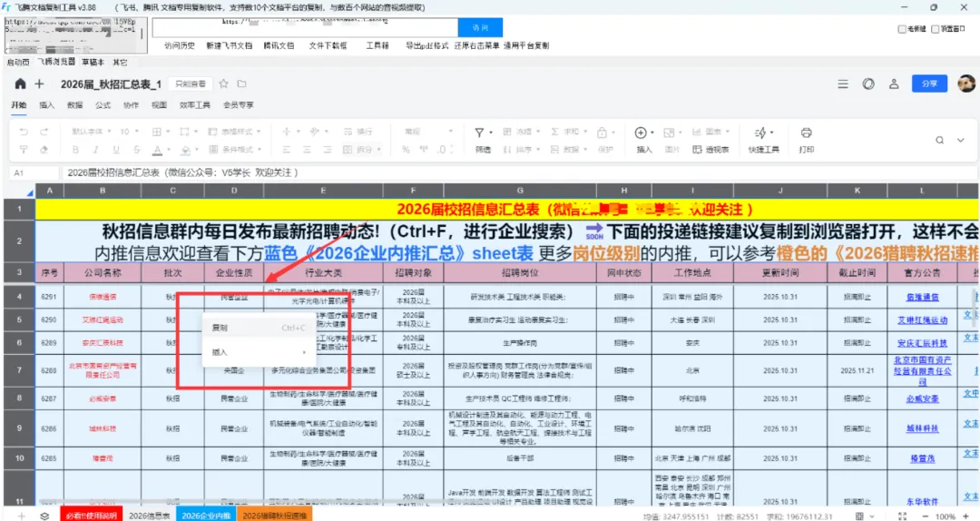Viewport: 980px width, 521px height.
Task: Click 导出pdf格式 option
Action: [x=426, y=45]
